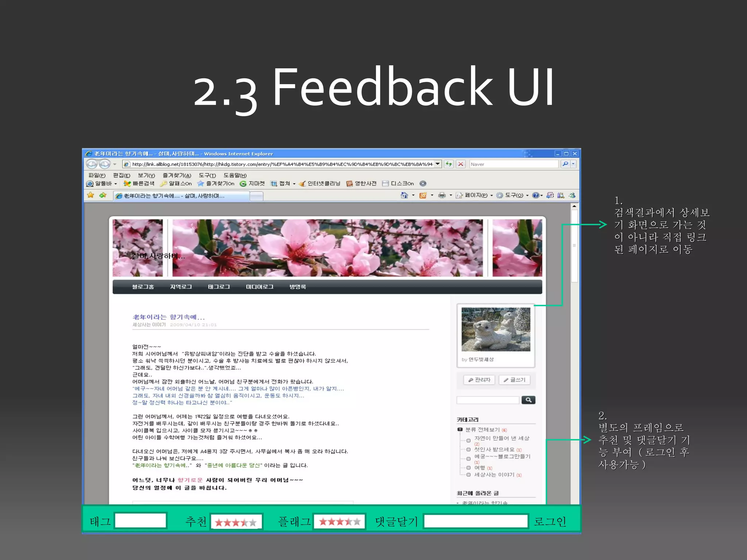This screenshot has height=560, width=747.
Task: Expand the RSS feeds dropdown arrow
Action: pyautogui.click(x=432, y=196)
